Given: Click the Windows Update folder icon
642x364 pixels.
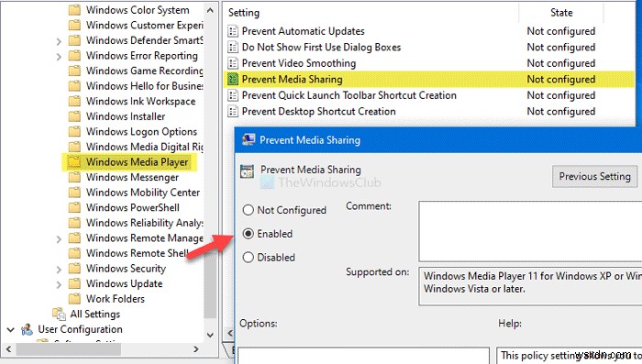Looking at the screenshot, I should (74, 283).
